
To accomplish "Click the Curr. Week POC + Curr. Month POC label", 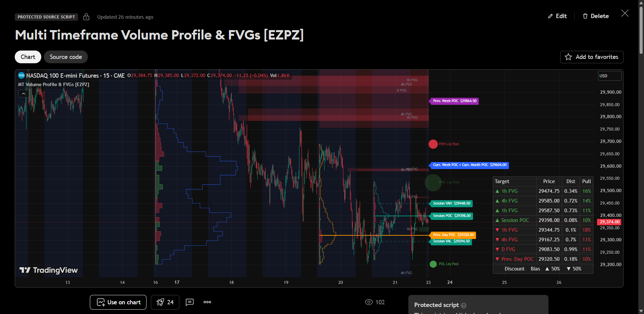I will [469, 165].
